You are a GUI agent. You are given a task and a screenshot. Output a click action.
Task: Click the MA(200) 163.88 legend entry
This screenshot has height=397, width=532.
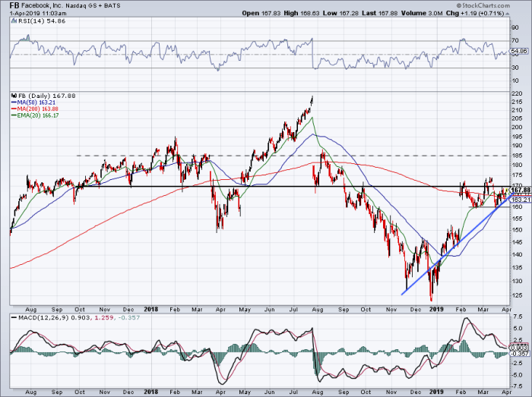pyautogui.click(x=35, y=109)
